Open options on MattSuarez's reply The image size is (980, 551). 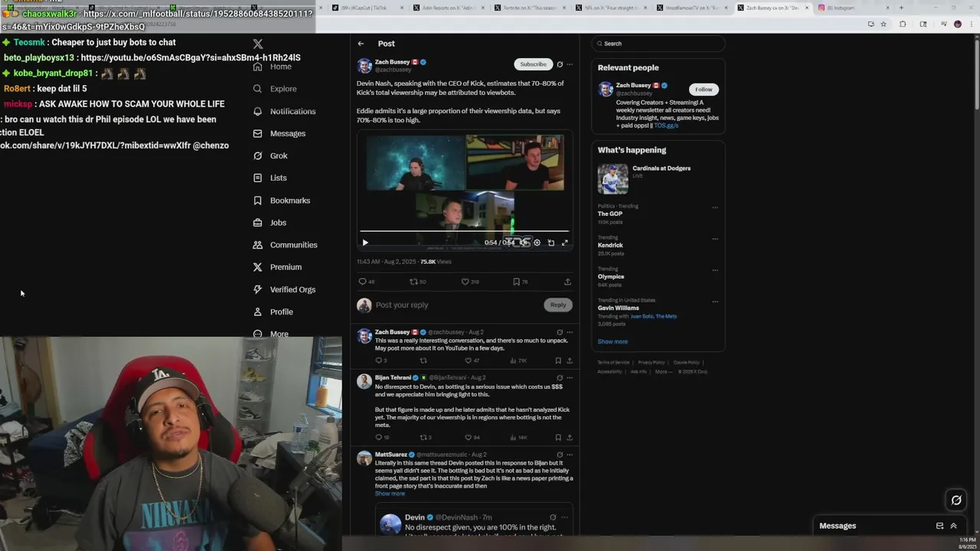point(570,455)
